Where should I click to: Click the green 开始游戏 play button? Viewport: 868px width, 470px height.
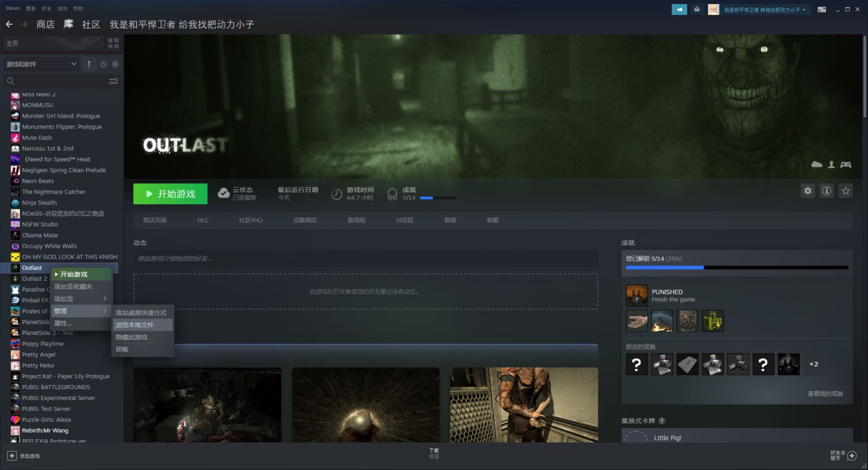(x=170, y=194)
